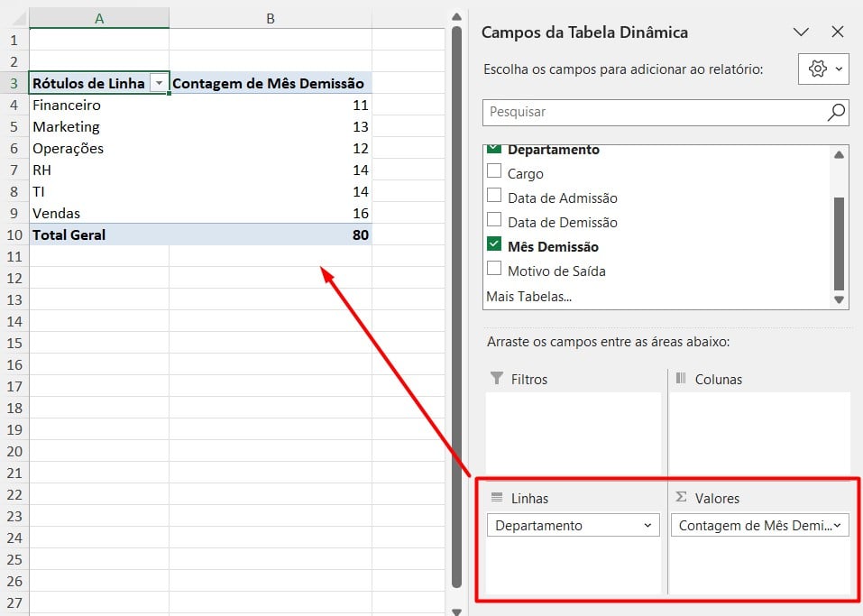
Task: Select the RH cell
Action: pyautogui.click(x=99, y=170)
